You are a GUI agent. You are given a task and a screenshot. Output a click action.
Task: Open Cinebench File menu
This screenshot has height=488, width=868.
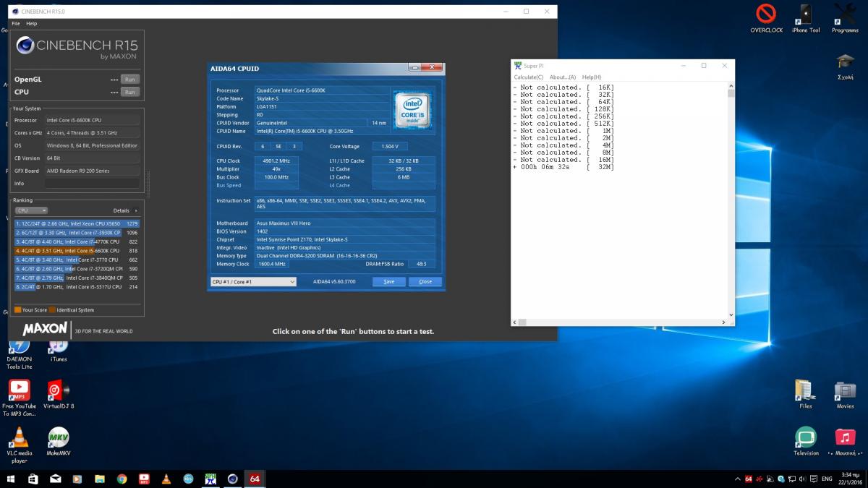point(16,24)
